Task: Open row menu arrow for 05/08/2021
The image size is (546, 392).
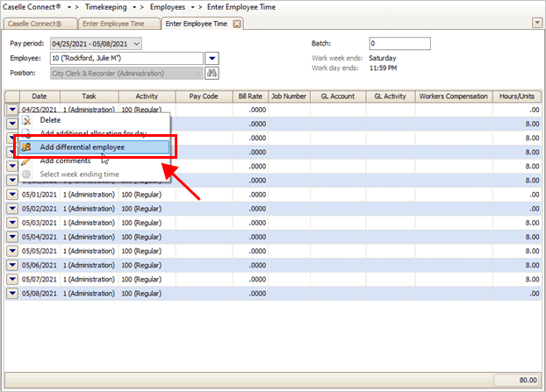Action: click(12, 293)
